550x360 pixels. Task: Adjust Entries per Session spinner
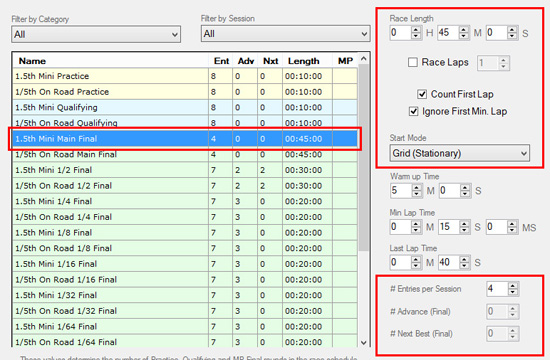(513, 289)
